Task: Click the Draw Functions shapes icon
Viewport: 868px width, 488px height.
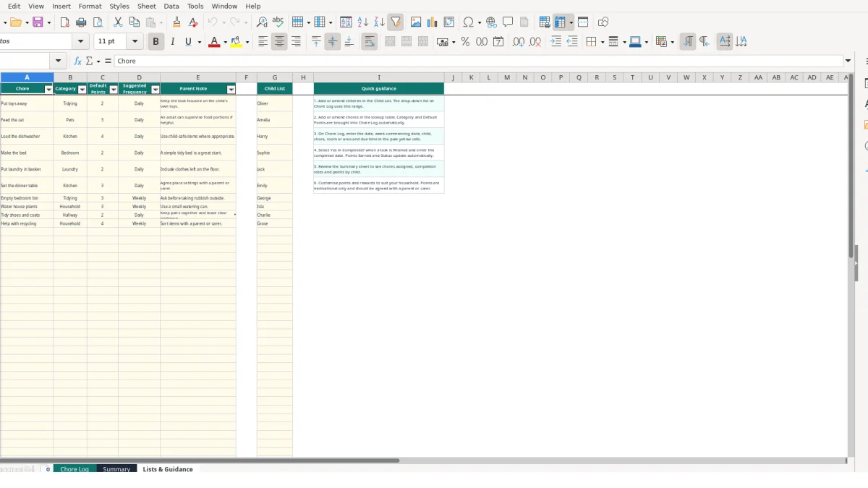Action: pyautogui.click(x=603, y=22)
